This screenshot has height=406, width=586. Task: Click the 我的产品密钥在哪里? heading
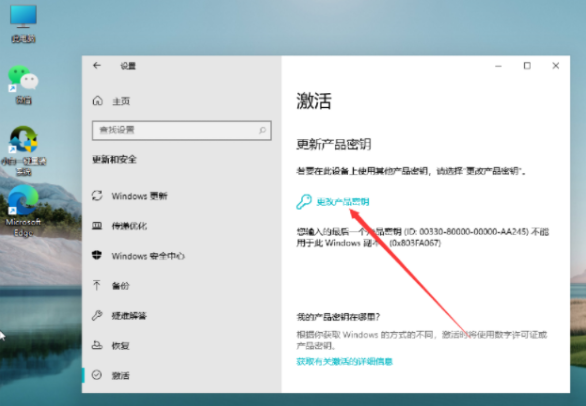tap(338, 317)
